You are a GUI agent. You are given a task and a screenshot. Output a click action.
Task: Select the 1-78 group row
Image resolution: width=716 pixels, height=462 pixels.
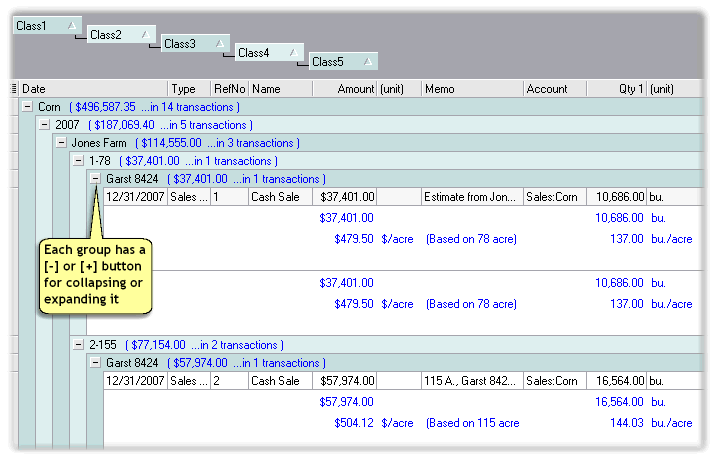coord(386,160)
